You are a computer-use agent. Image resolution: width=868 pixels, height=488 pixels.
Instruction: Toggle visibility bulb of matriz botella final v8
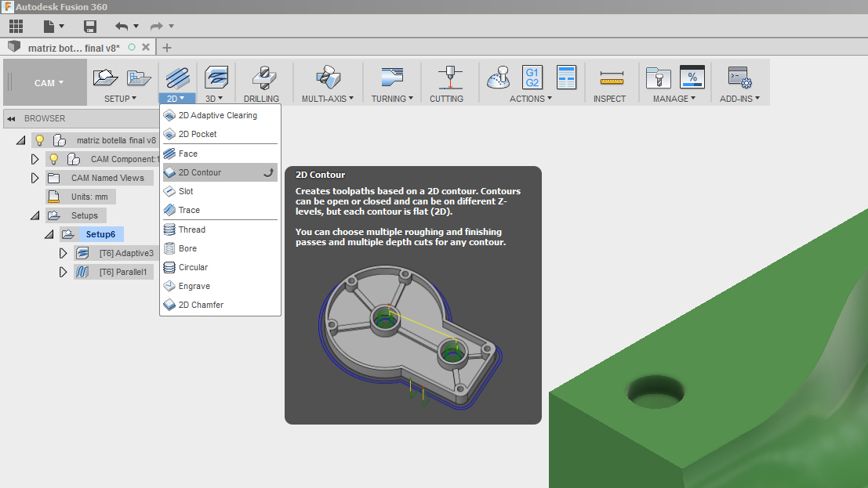click(39, 140)
